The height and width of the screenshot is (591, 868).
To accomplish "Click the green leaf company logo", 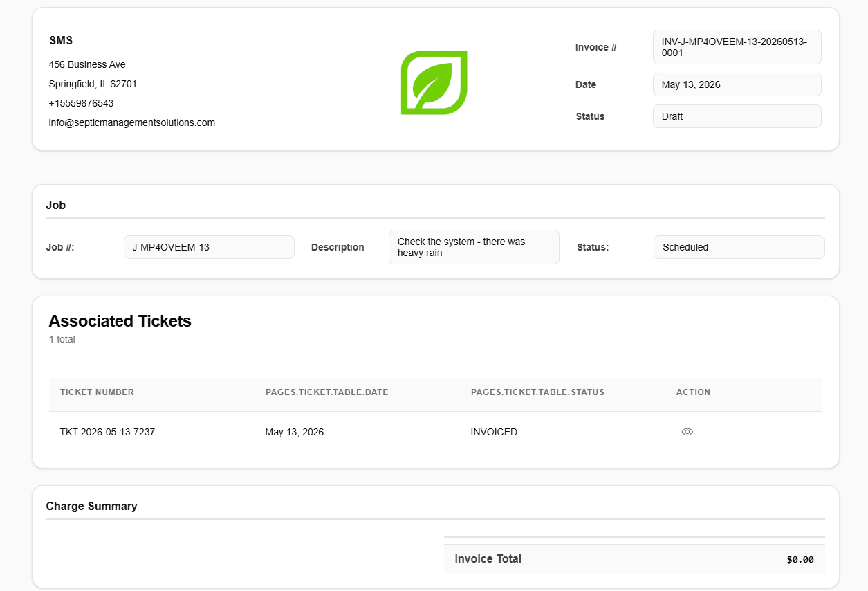I will click(x=434, y=82).
